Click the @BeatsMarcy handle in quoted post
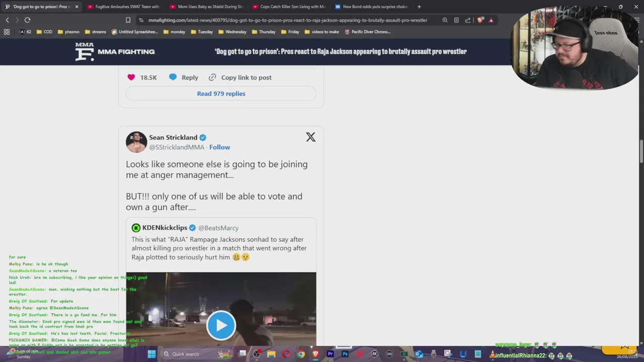 pos(218,228)
